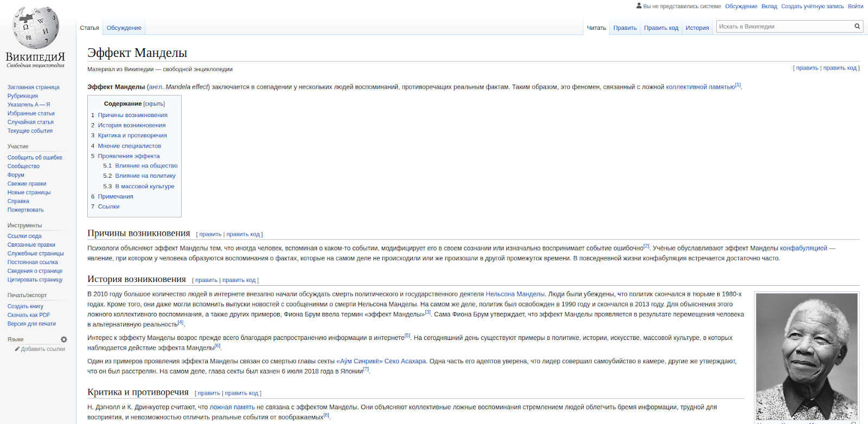The width and height of the screenshot is (868, 424).
Task: Click the search magnifier icon
Action: 857,26
